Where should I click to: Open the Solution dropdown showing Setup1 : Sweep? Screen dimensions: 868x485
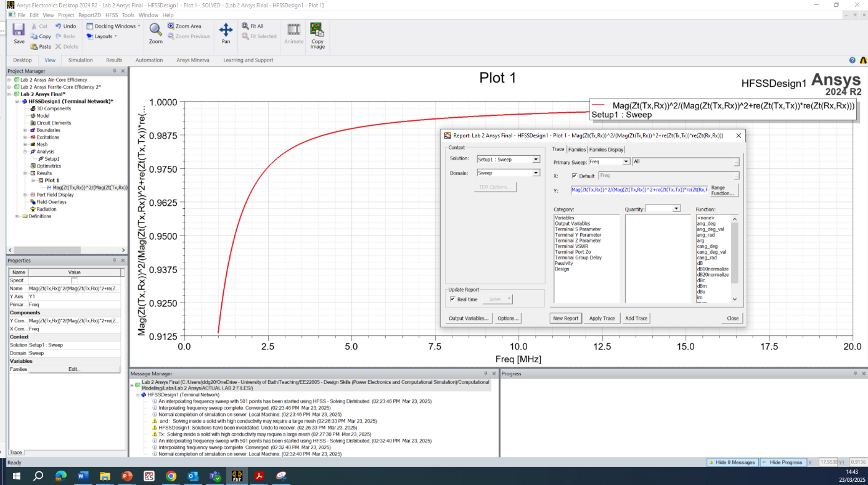(x=536, y=160)
